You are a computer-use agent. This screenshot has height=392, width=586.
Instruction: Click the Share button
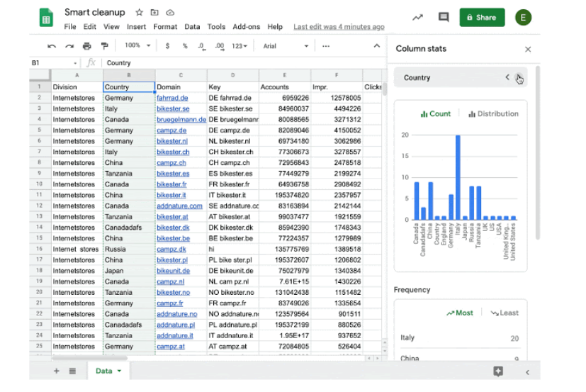click(x=482, y=18)
